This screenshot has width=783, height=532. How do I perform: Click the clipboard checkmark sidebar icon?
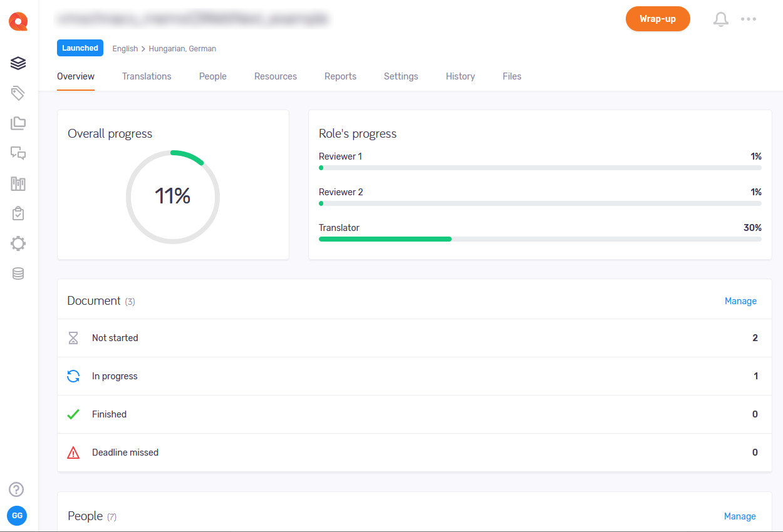point(18,213)
